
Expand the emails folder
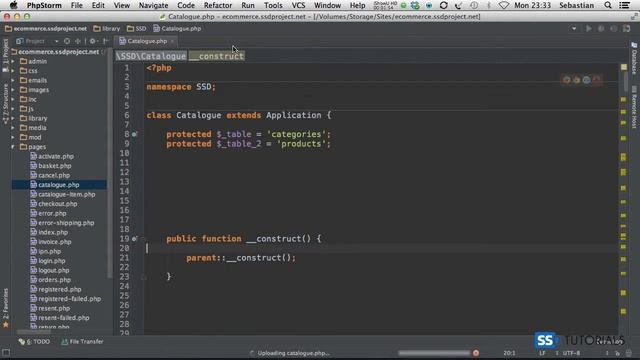[13, 80]
